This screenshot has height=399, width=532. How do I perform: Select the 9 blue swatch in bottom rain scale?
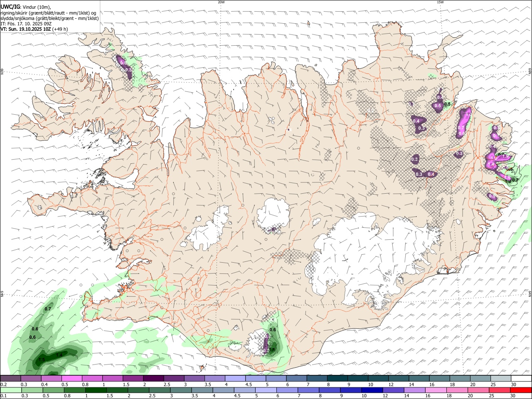coord(351,390)
